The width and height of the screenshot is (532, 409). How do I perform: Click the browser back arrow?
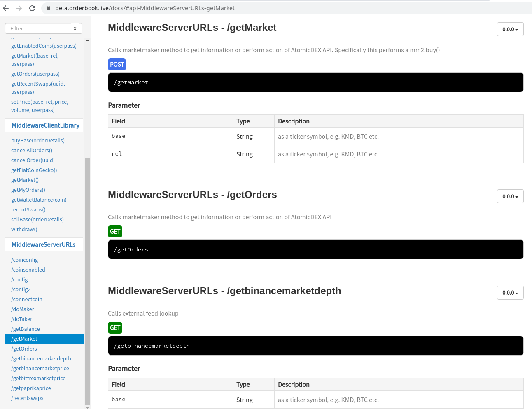click(x=6, y=8)
